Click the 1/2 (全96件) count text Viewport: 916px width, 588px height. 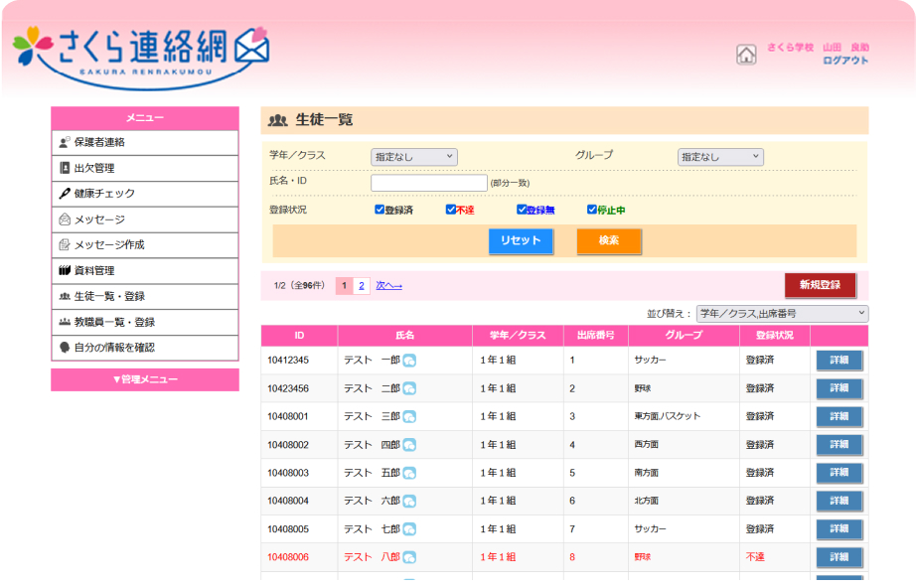coord(299,285)
